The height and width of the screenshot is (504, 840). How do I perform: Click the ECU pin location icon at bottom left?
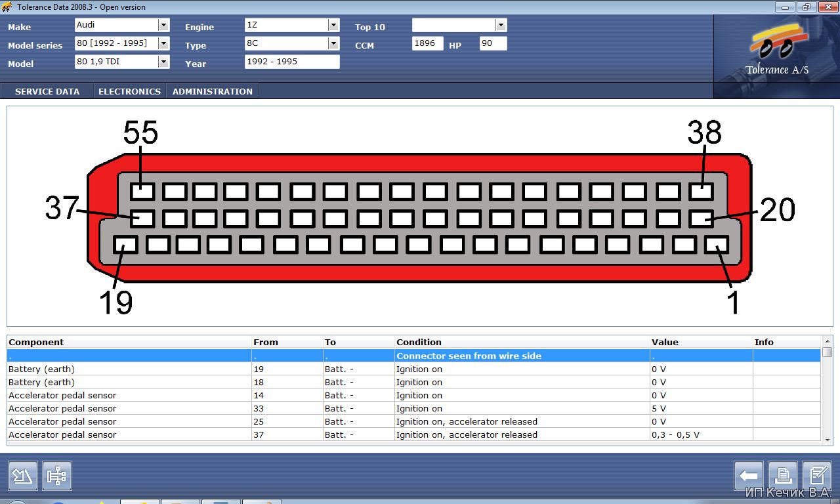(23, 476)
